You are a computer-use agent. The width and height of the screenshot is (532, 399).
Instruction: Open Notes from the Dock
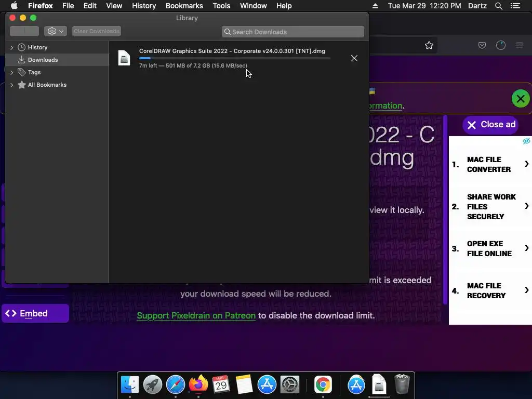244,385
